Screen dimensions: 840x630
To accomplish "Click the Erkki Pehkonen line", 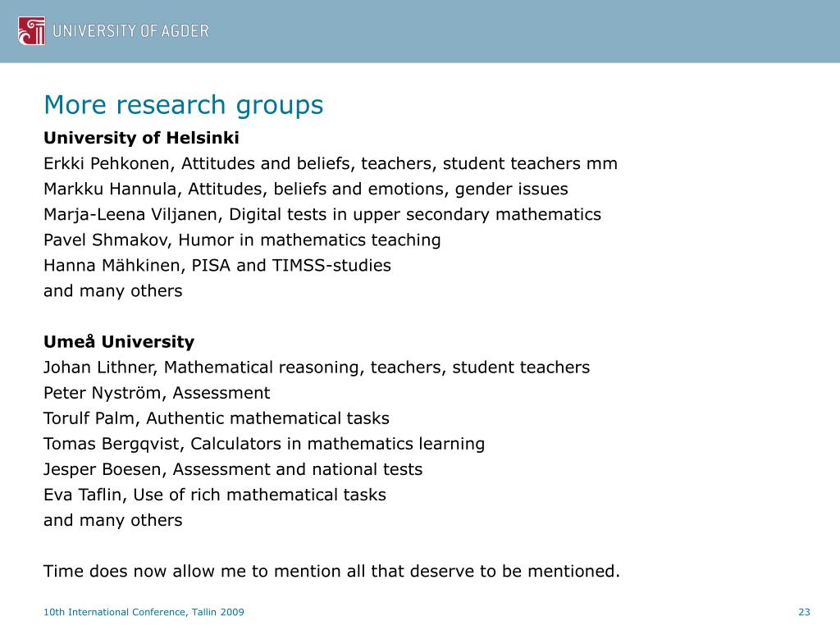I will tap(331, 163).
